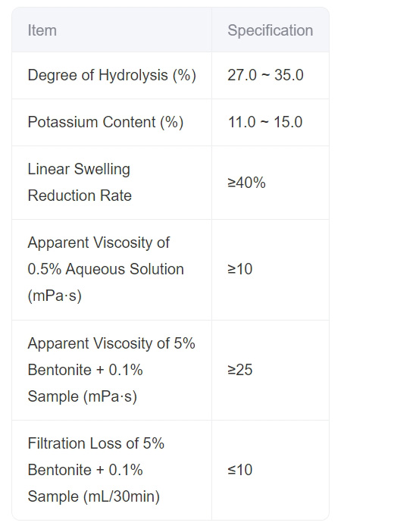Screen dimensions: 394x532
Task: Click the words 'Reduction Rate'
Action: point(80,196)
